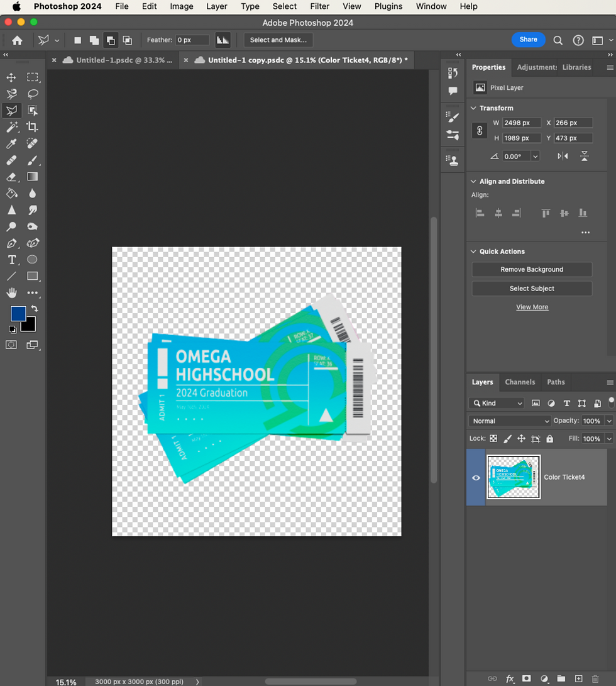Toggle Quick Mask mode
The image size is (616, 686).
pyautogui.click(x=11, y=345)
